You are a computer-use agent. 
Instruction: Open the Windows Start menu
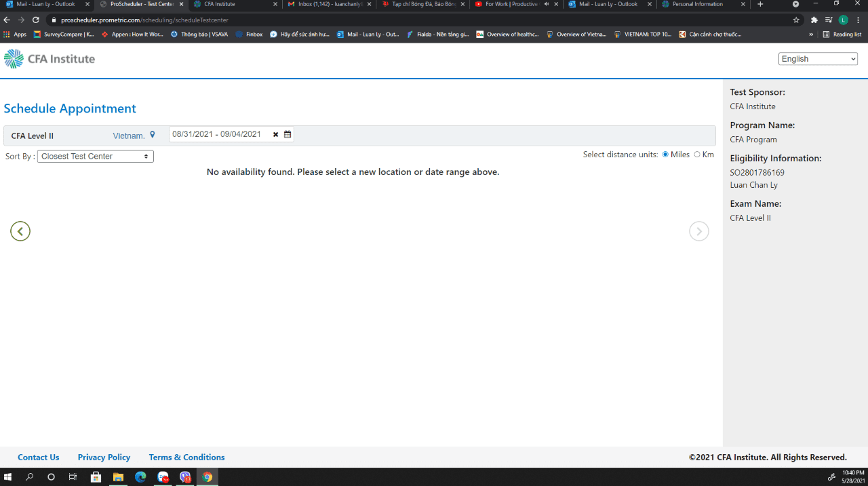[x=8, y=477]
